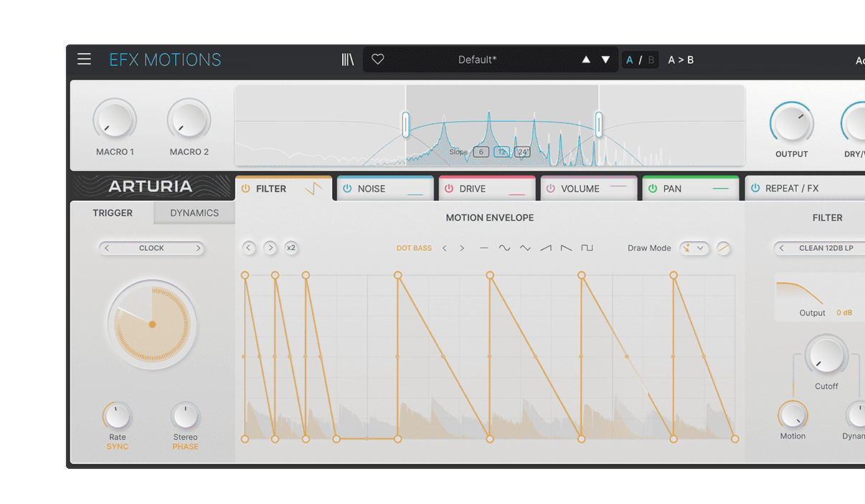Open the Clean 12dB LP filter type selector

click(821, 248)
